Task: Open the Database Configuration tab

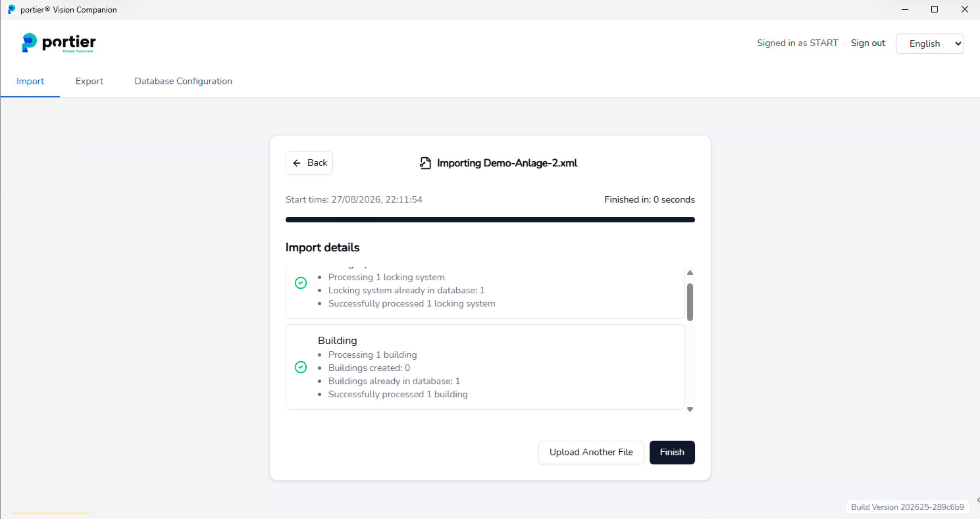Action: pyautogui.click(x=183, y=81)
